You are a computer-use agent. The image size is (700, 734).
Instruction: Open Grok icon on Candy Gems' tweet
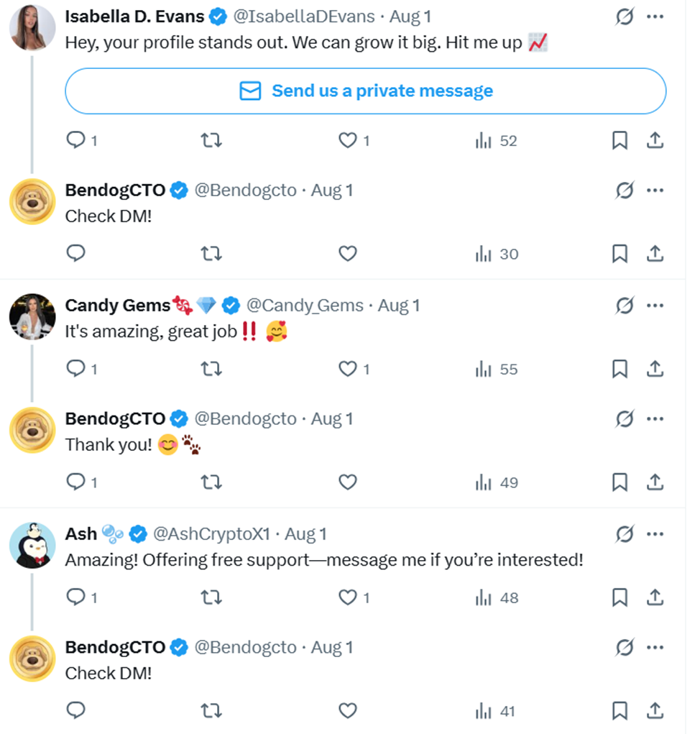(625, 306)
